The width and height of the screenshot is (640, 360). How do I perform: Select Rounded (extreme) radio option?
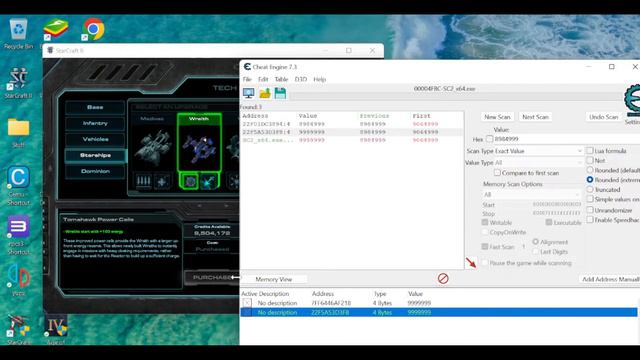click(590, 180)
